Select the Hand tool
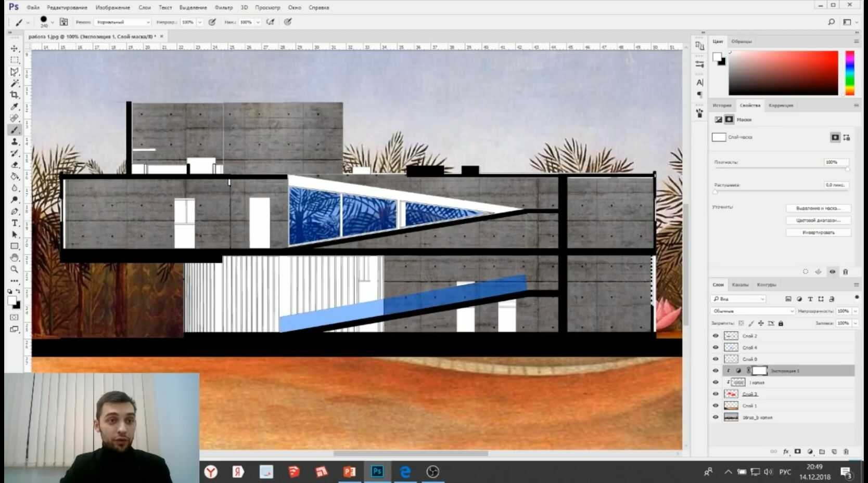This screenshot has height=483, width=868. pos(15,258)
